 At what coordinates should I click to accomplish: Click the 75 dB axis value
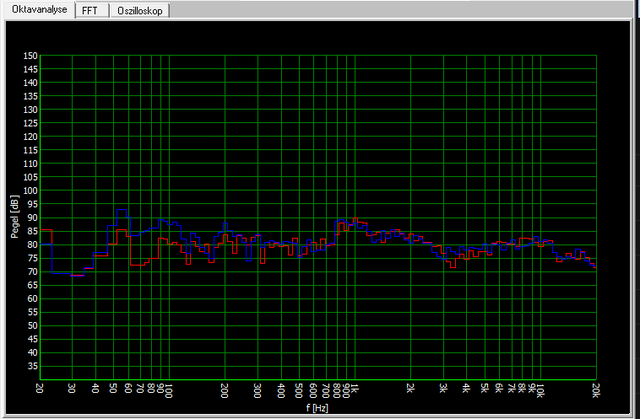click(x=33, y=258)
